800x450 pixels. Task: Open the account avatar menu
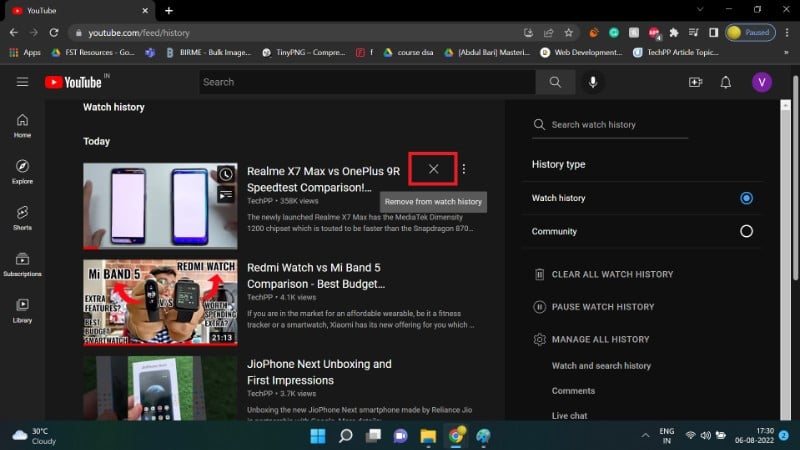[x=762, y=82]
